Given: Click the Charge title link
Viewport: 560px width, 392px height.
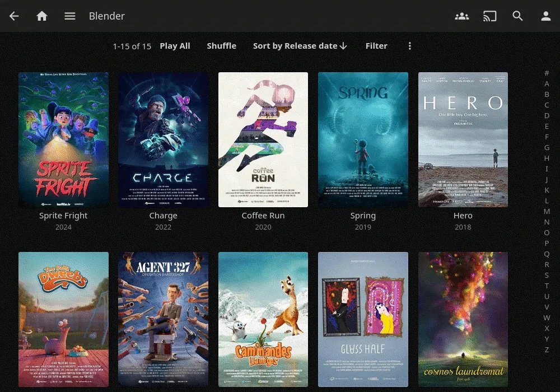Looking at the screenshot, I should tap(163, 216).
